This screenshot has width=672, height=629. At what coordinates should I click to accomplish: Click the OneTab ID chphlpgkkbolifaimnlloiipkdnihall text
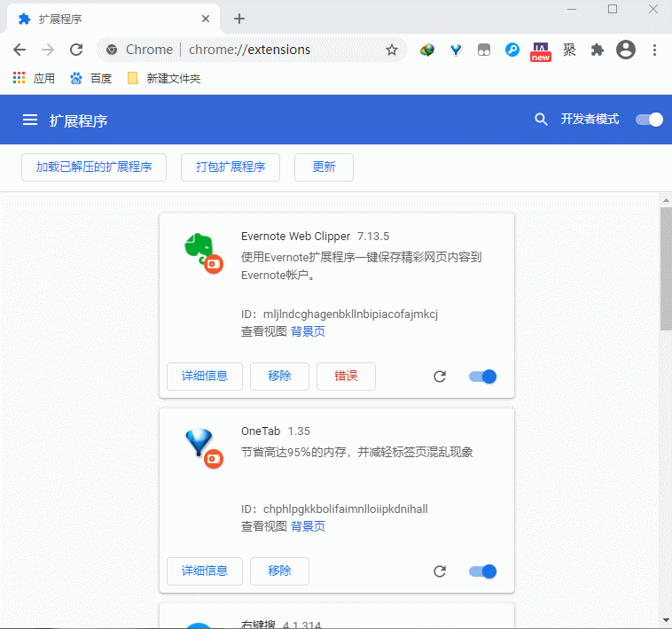tap(346, 509)
